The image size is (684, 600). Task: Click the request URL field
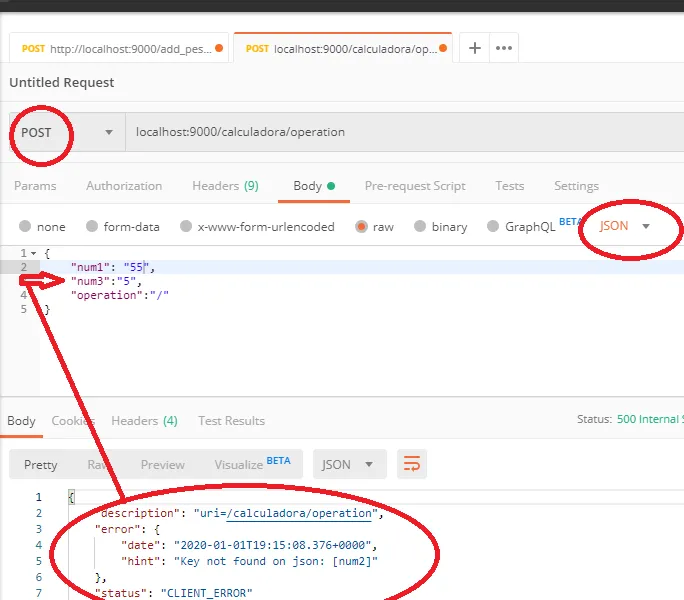coord(405,132)
